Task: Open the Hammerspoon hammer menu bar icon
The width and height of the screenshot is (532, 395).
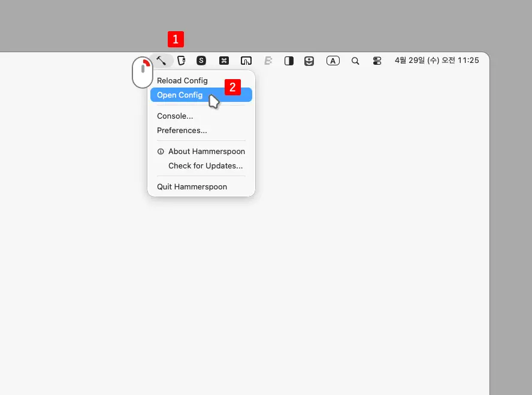Action: click(x=161, y=61)
